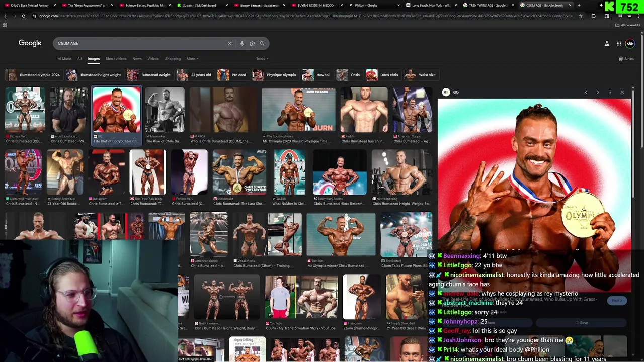Switch to BUYING ROIDS IN MEXICO tab

pyautogui.click(x=315, y=5)
